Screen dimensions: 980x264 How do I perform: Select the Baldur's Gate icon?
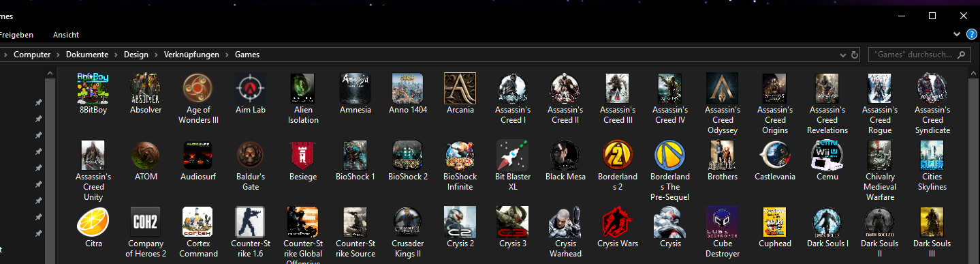251,156
